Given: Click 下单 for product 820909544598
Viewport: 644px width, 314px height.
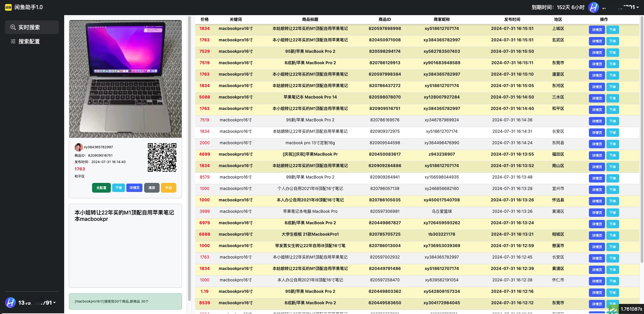Looking at the screenshot, I should pos(613,144).
